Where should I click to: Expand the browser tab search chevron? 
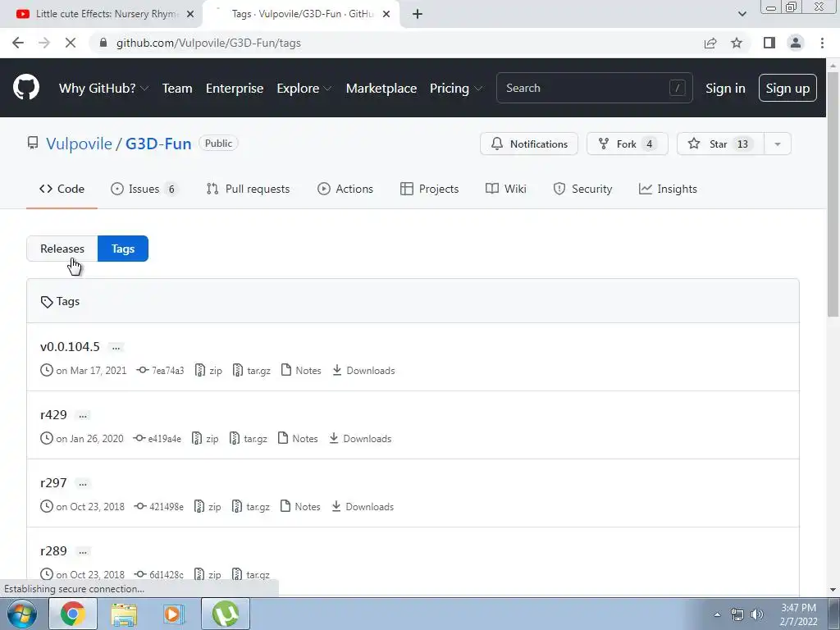click(742, 14)
